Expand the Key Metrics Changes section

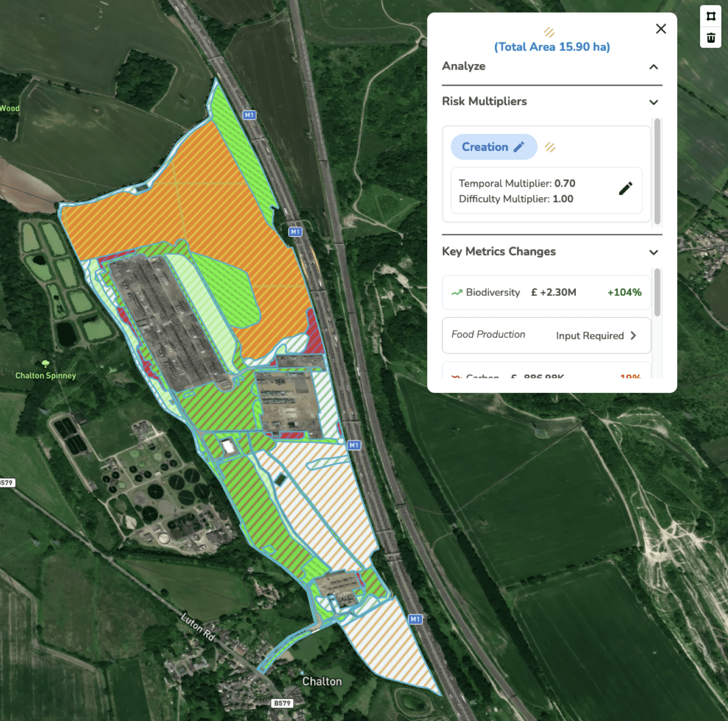pos(653,252)
